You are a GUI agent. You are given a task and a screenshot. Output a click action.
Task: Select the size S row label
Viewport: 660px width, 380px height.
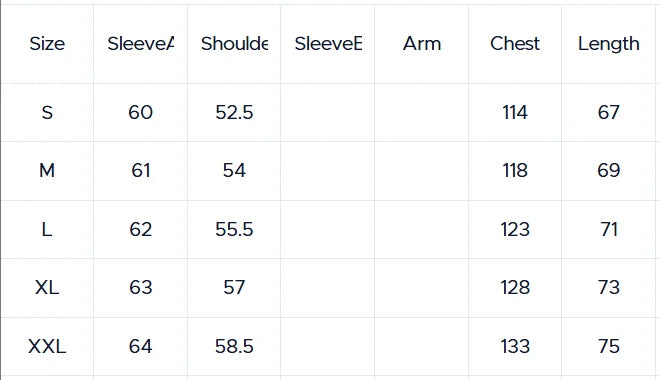[x=47, y=112]
